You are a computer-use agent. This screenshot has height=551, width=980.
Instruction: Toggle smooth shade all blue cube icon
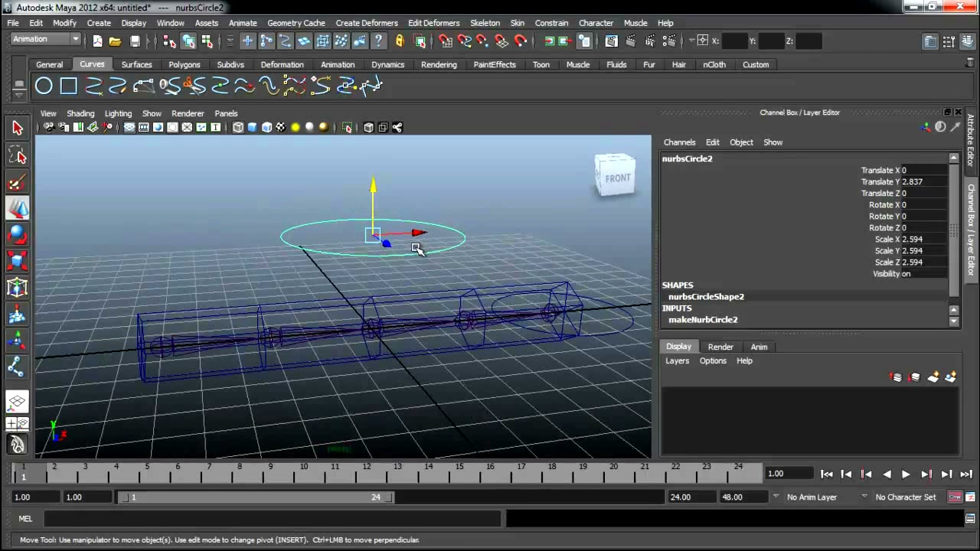pyautogui.click(x=252, y=128)
